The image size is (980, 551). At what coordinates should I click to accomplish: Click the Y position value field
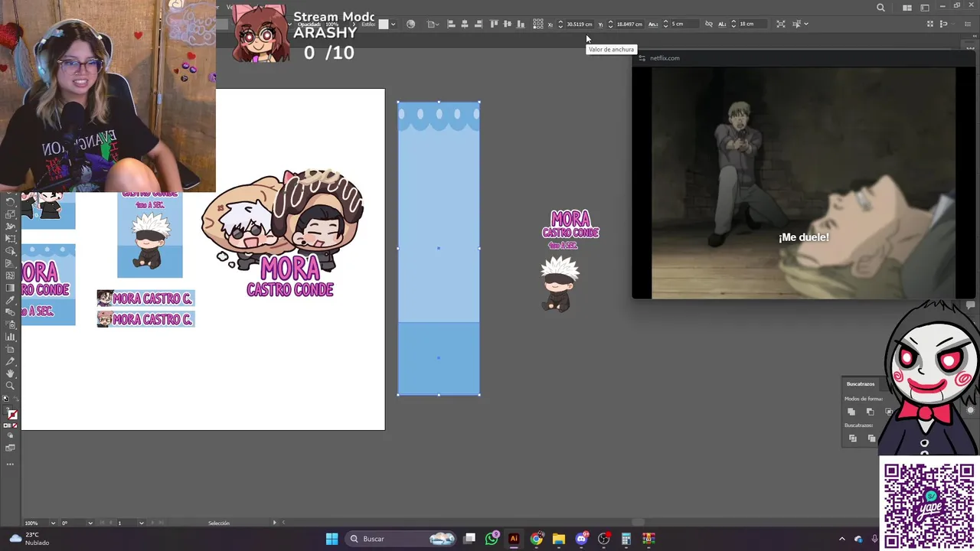[x=629, y=24]
